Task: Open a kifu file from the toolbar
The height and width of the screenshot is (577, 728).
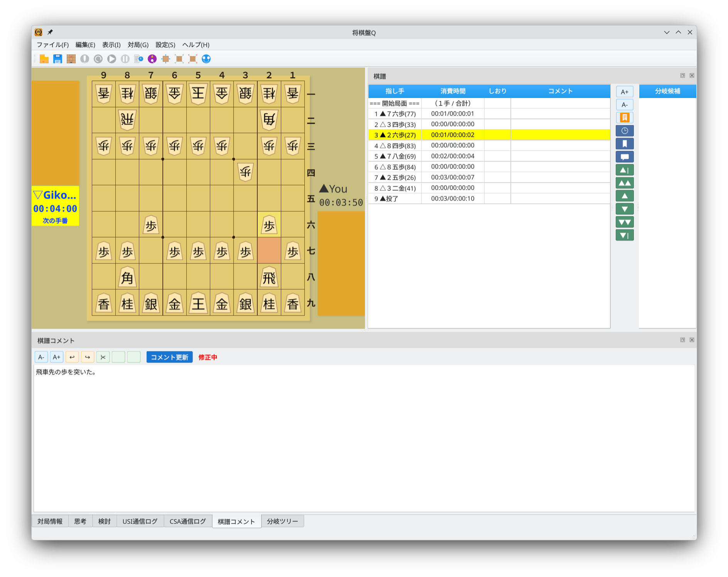Action: [x=44, y=59]
